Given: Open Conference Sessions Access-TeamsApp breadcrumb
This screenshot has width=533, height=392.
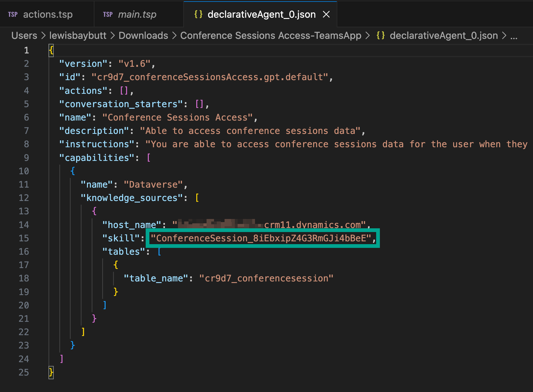Looking at the screenshot, I should point(271,35).
